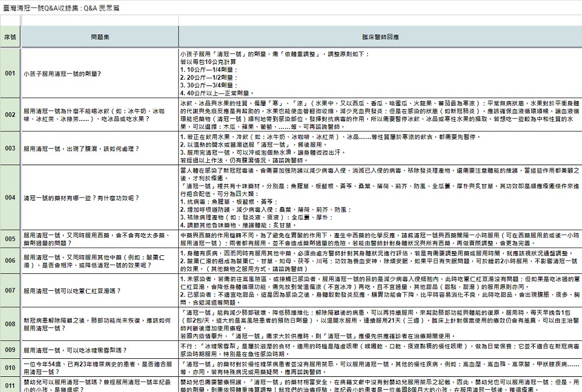This screenshot has height=392, width=582.
Task: Select row number cell 005
Action: 10,239
